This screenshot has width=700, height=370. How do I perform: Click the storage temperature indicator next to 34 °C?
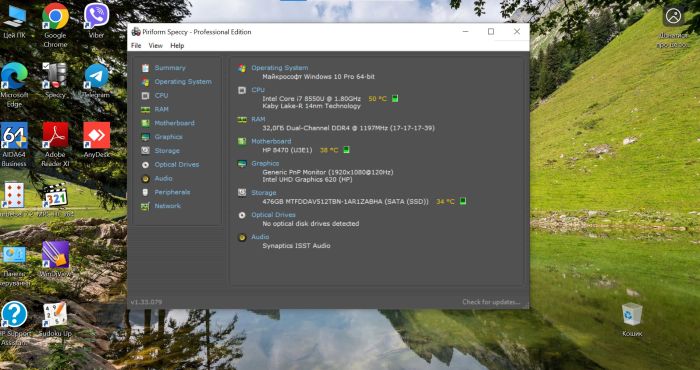(463, 201)
